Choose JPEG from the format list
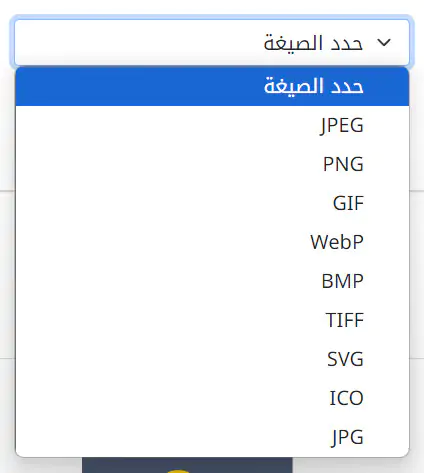The width and height of the screenshot is (424, 473). (x=212, y=125)
